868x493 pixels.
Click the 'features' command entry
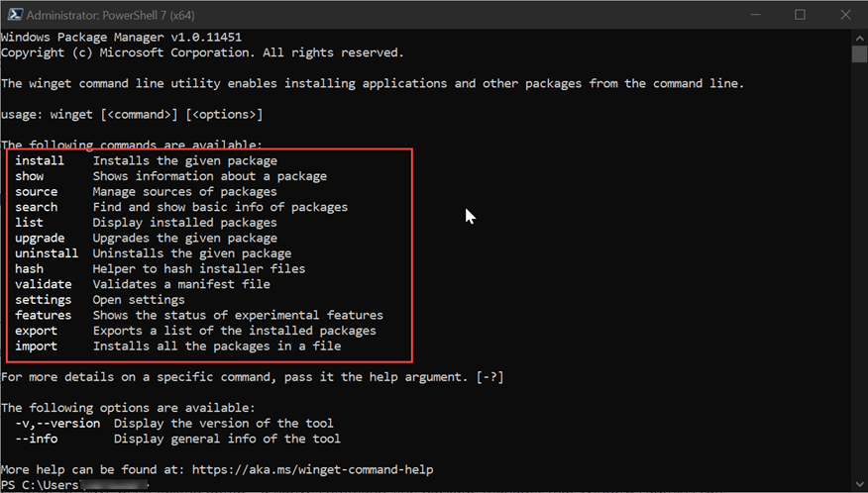tap(44, 316)
